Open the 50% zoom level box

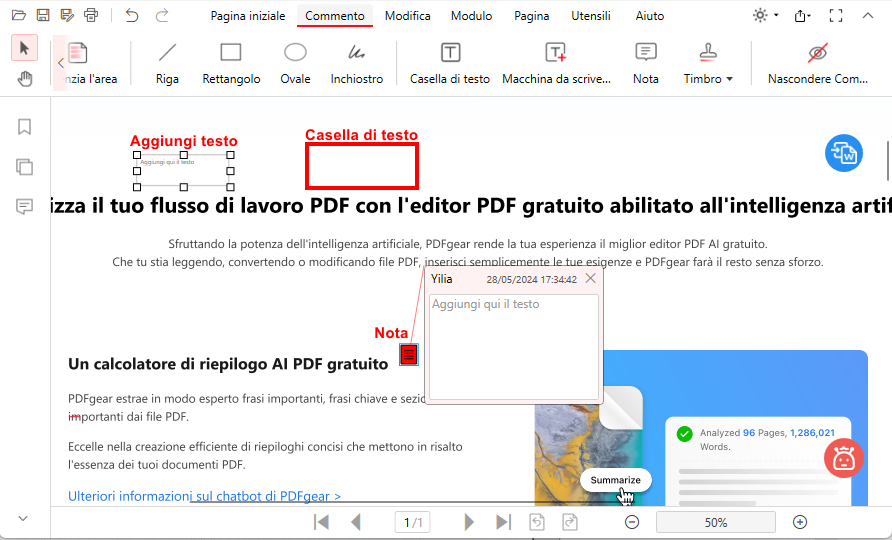[716, 522]
